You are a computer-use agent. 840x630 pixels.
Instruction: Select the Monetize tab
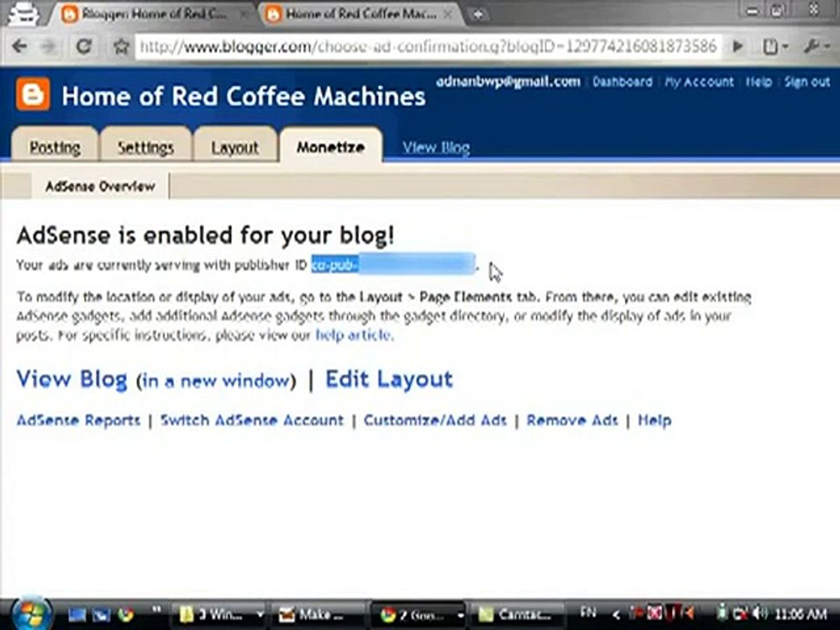point(331,146)
